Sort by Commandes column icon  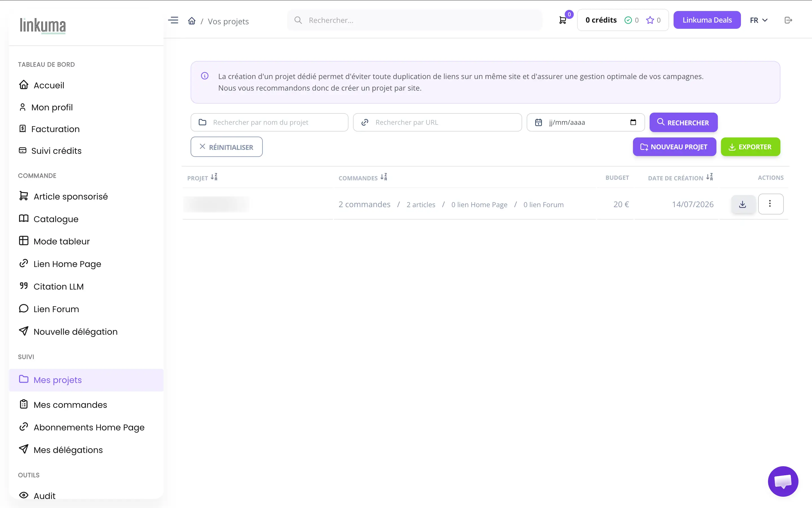[x=384, y=177]
